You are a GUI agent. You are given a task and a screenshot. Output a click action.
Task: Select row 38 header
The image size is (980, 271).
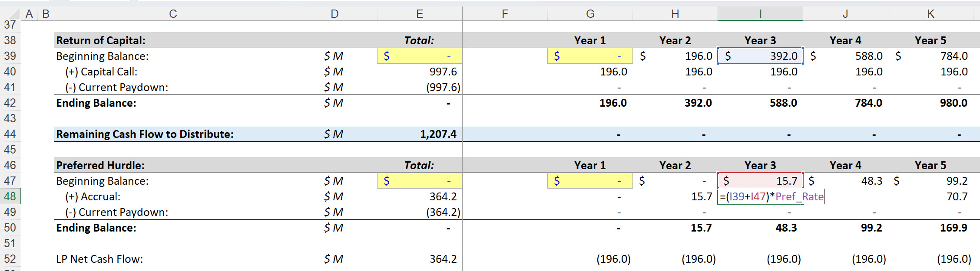(x=10, y=40)
